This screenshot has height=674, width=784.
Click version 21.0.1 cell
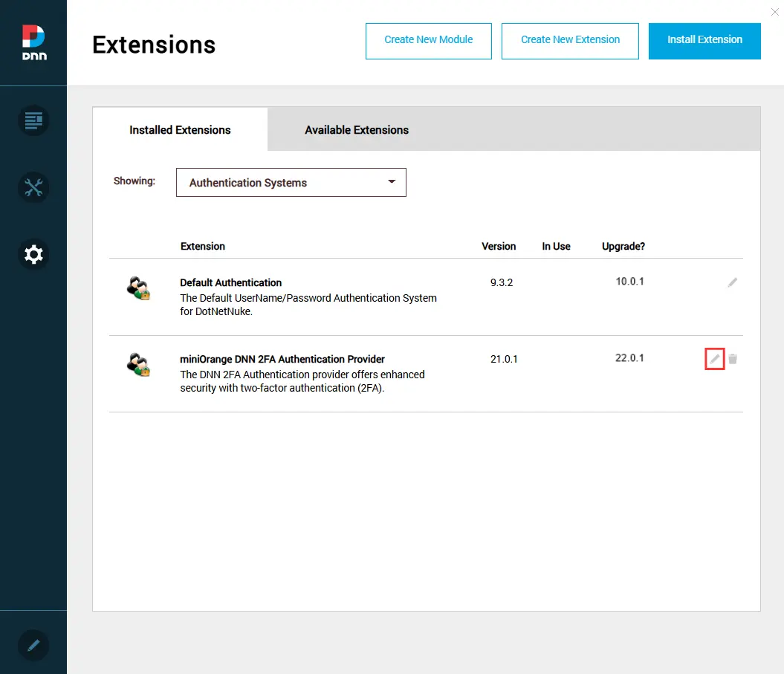pyautogui.click(x=504, y=359)
